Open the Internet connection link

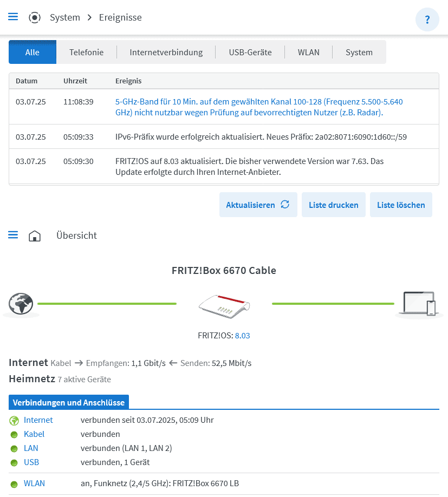coord(38,420)
